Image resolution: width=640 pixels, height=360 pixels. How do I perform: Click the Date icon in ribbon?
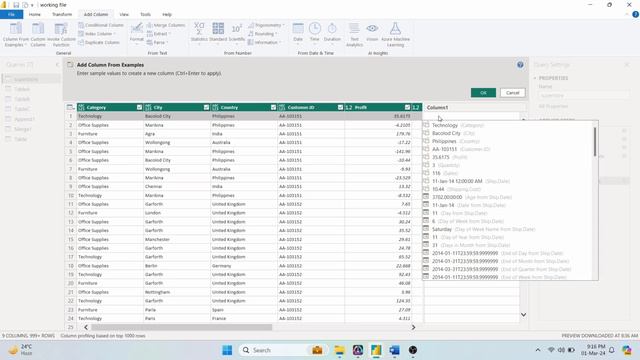298,29
